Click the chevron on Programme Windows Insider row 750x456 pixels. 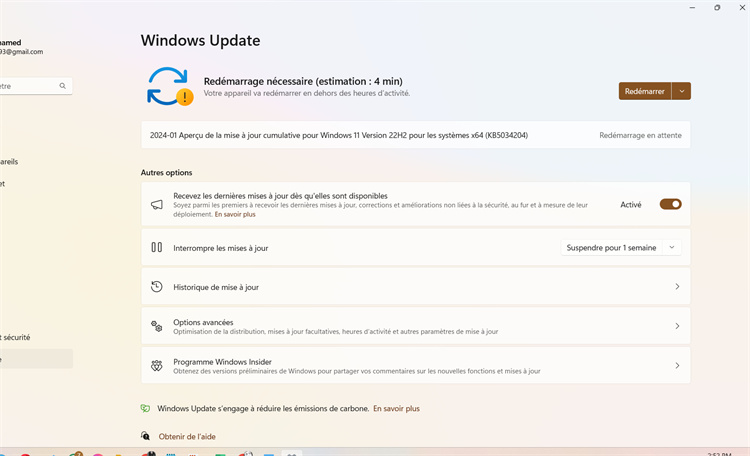(x=677, y=366)
